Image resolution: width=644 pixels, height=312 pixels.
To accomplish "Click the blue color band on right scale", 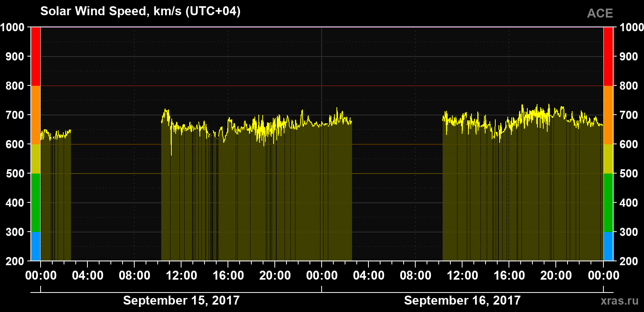I will tap(608, 246).
